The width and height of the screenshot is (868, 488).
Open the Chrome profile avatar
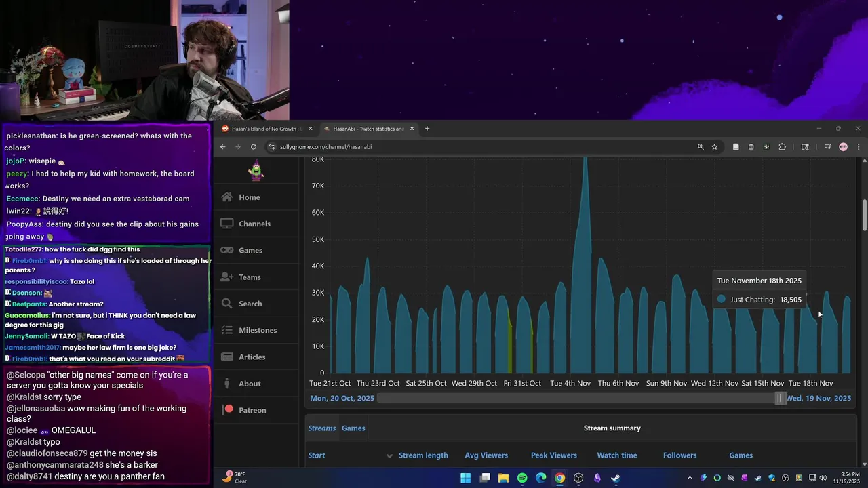(x=843, y=146)
